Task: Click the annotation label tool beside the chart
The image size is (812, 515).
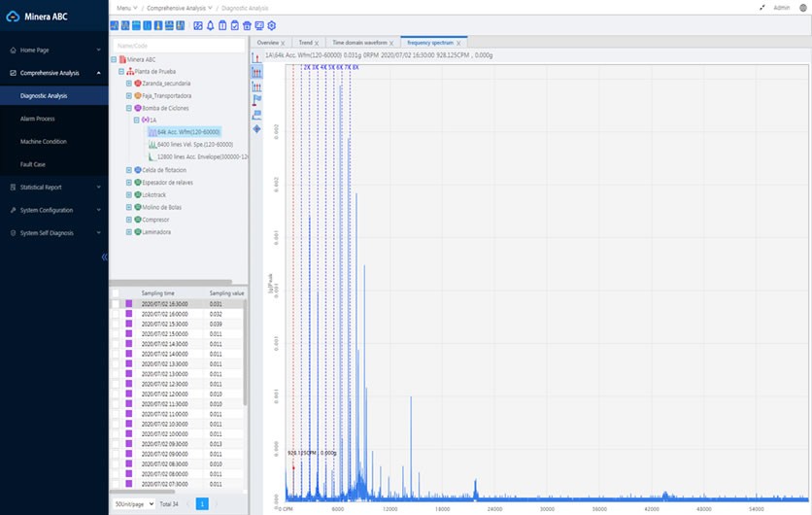Action: [x=256, y=115]
